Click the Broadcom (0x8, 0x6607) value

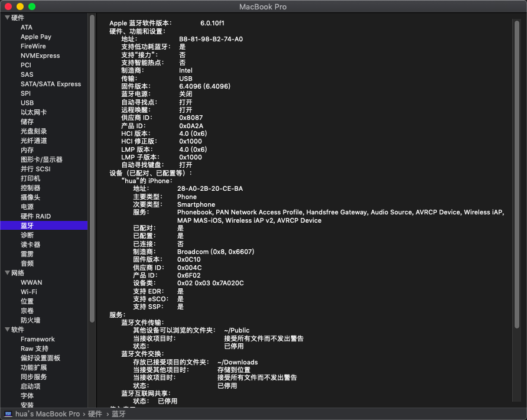click(x=216, y=252)
